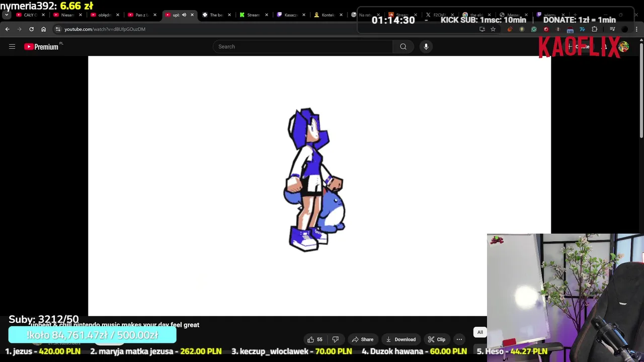
Task: Close the 'Kasacz' Twitch tab
Action: [303, 15]
